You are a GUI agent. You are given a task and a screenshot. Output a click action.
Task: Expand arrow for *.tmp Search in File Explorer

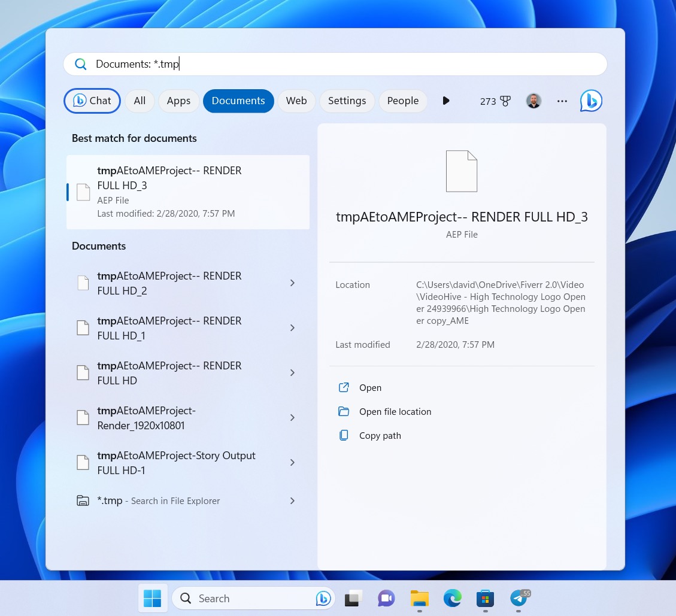pos(292,500)
